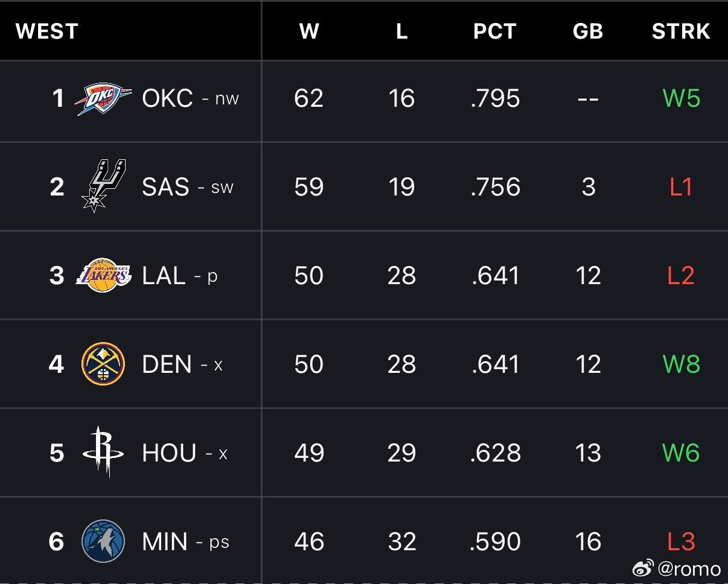
Task: Select the WEST conference header
Action: [47, 31]
